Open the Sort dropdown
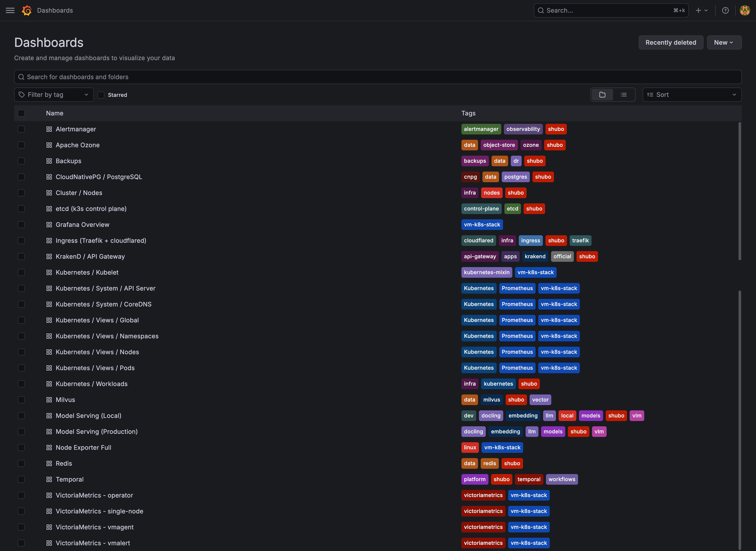Viewport: 756px width, 551px height. pos(692,95)
